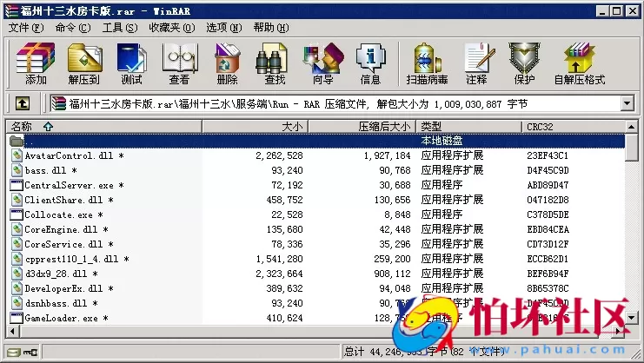This screenshot has height=363, width=644.
Task: Open the 命令(C) menu
Action: [73, 28]
